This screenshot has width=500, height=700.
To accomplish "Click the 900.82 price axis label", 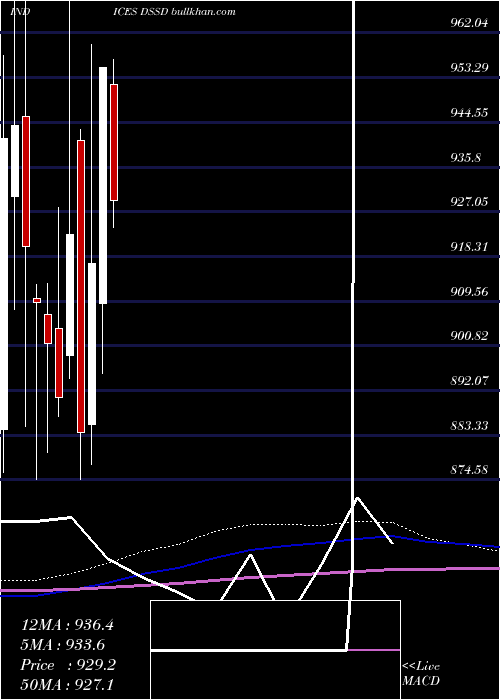I will tap(469, 336).
